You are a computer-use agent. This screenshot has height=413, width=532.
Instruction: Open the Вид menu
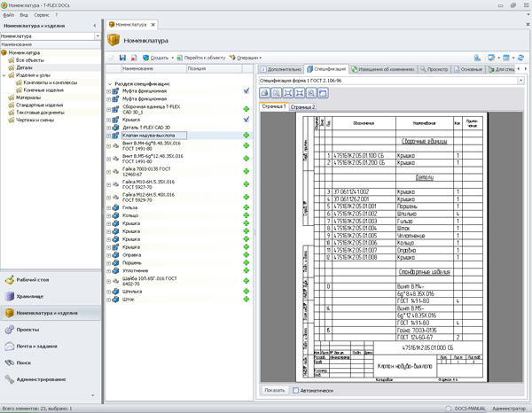(x=24, y=15)
